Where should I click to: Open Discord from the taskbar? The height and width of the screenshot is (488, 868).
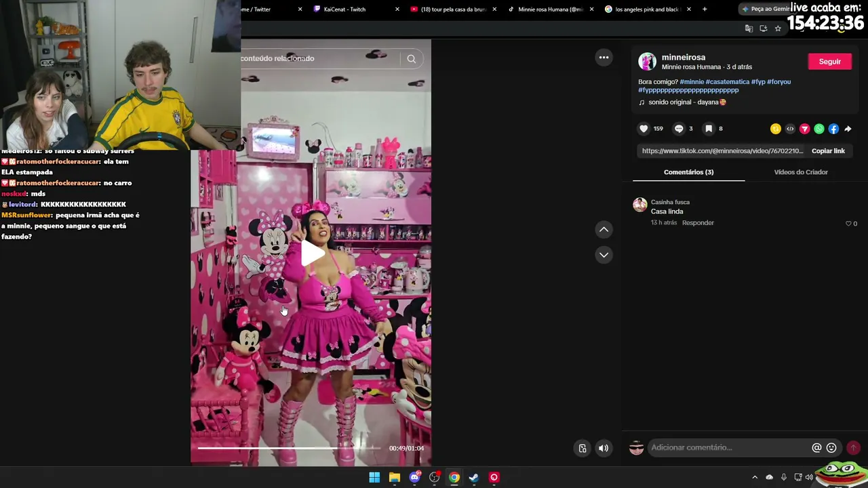pyautogui.click(x=414, y=478)
